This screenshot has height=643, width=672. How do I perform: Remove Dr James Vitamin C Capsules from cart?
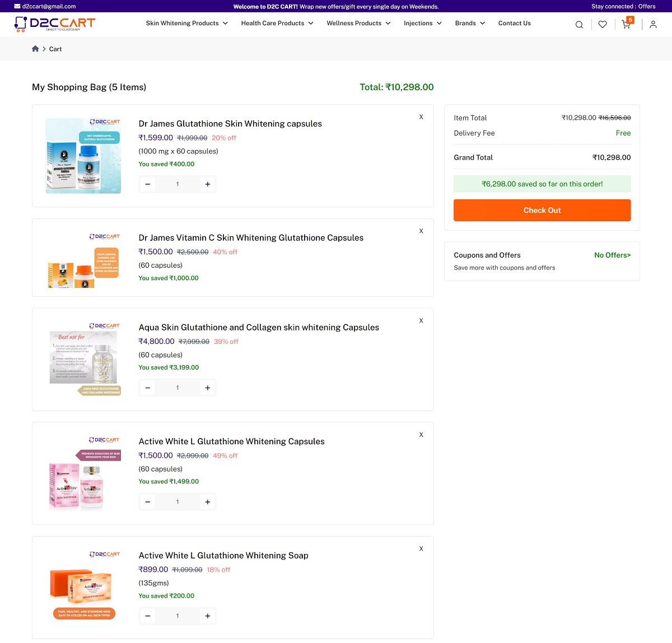pos(421,231)
